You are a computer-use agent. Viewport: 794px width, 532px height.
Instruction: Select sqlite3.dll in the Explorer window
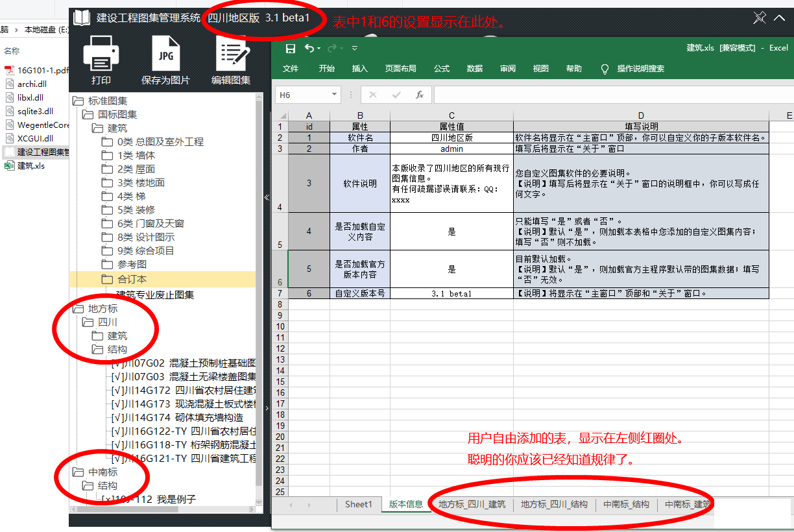(28, 111)
